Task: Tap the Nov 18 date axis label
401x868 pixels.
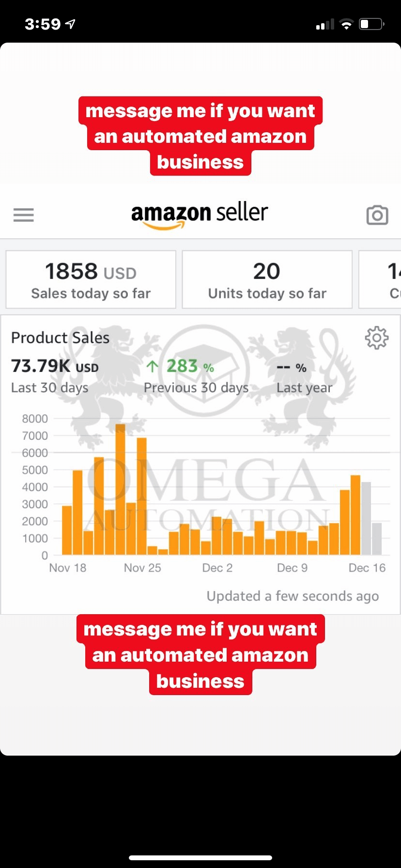Action: [68, 568]
